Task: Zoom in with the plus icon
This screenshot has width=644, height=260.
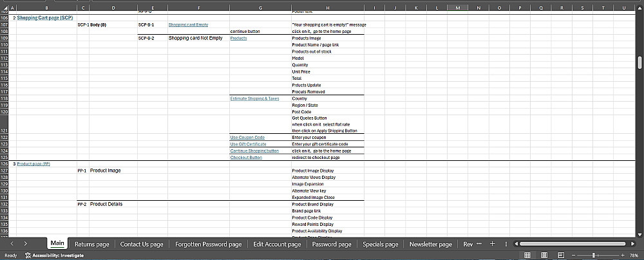Action: pos(623,255)
